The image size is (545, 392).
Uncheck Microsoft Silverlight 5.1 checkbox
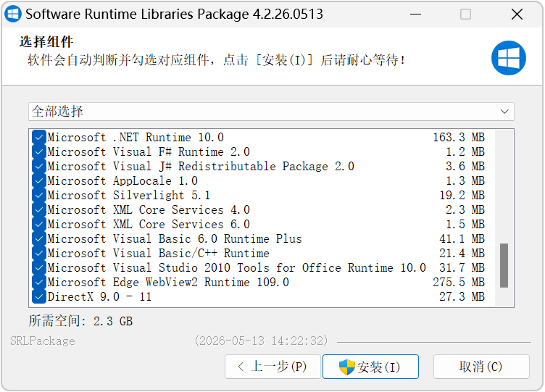[x=39, y=196]
